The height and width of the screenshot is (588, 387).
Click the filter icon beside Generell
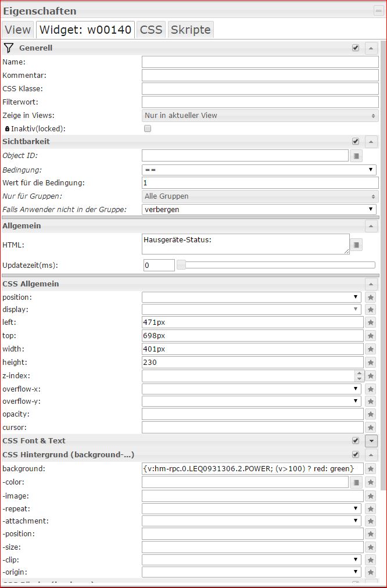click(9, 48)
